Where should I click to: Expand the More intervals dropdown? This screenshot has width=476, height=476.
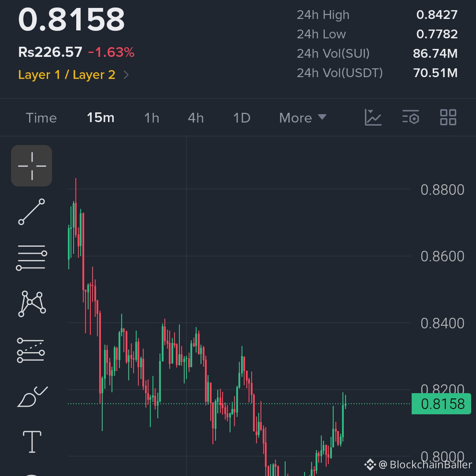pyautogui.click(x=303, y=118)
